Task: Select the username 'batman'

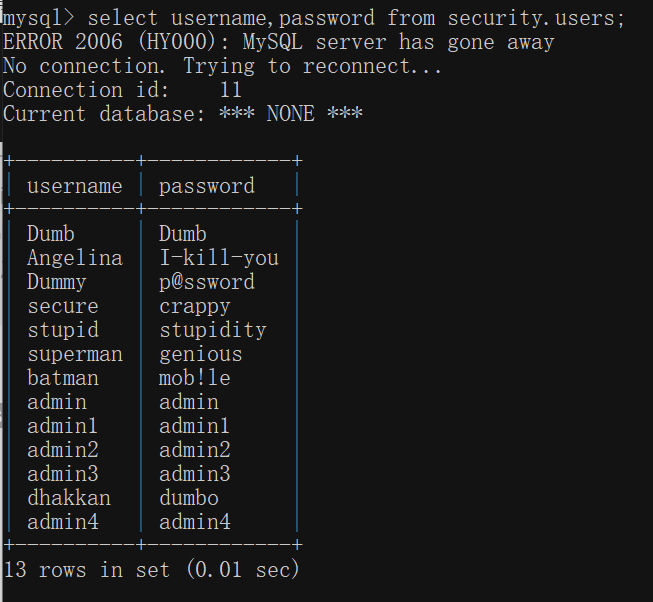Action: pyautogui.click(x=63, y=378)
